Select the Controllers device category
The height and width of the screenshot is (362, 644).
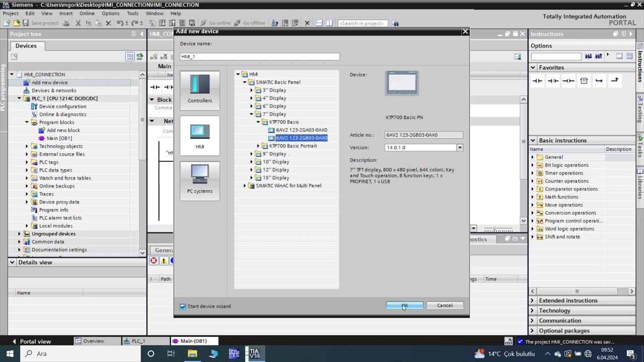point(200,89)
